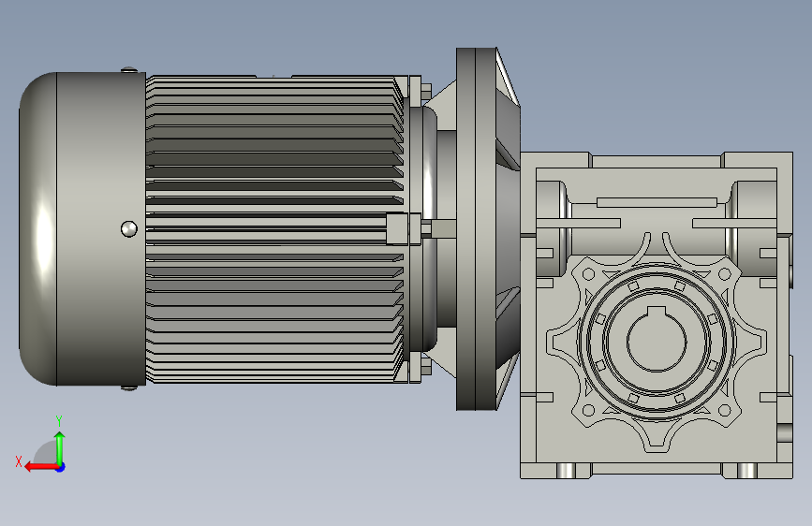Select the small terminal block on motor
This screenshot has width=812, height=526.
pyautogui.click(x=404, y=228)
